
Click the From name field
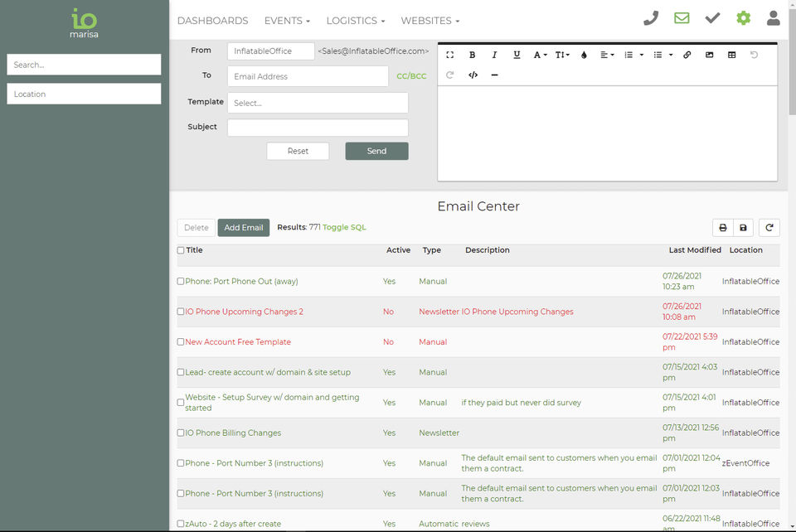point(271,51)
